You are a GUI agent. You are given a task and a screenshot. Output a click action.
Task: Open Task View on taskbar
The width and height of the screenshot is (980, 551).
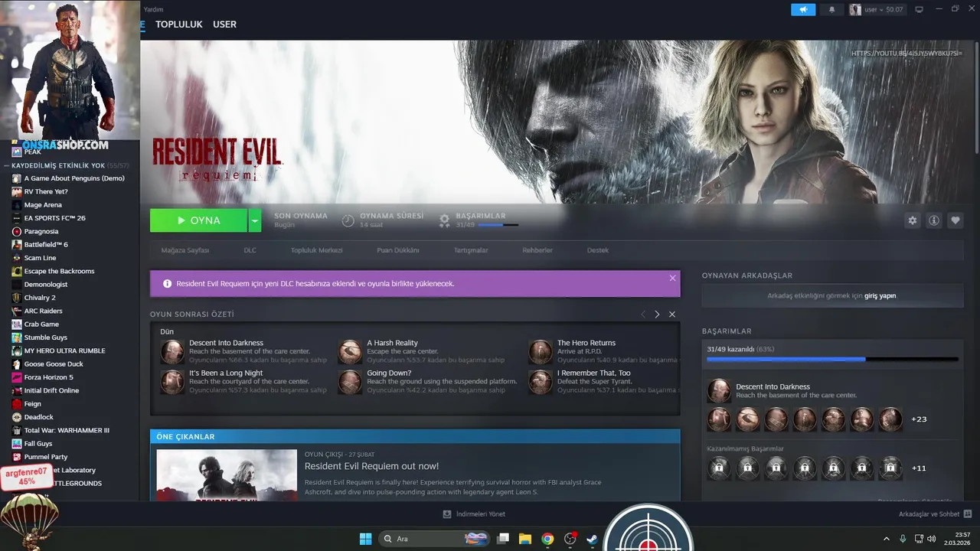[x=503, y=539]
